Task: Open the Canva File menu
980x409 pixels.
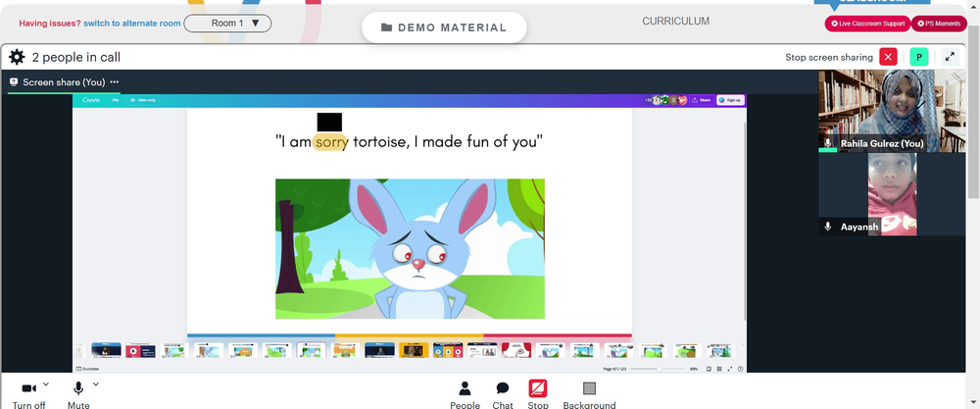Action: pyautogui.click(x=116, y=100)
